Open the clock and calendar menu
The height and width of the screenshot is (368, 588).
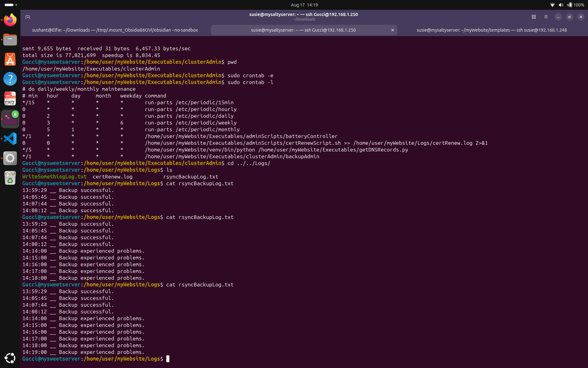tap(304, 5)
